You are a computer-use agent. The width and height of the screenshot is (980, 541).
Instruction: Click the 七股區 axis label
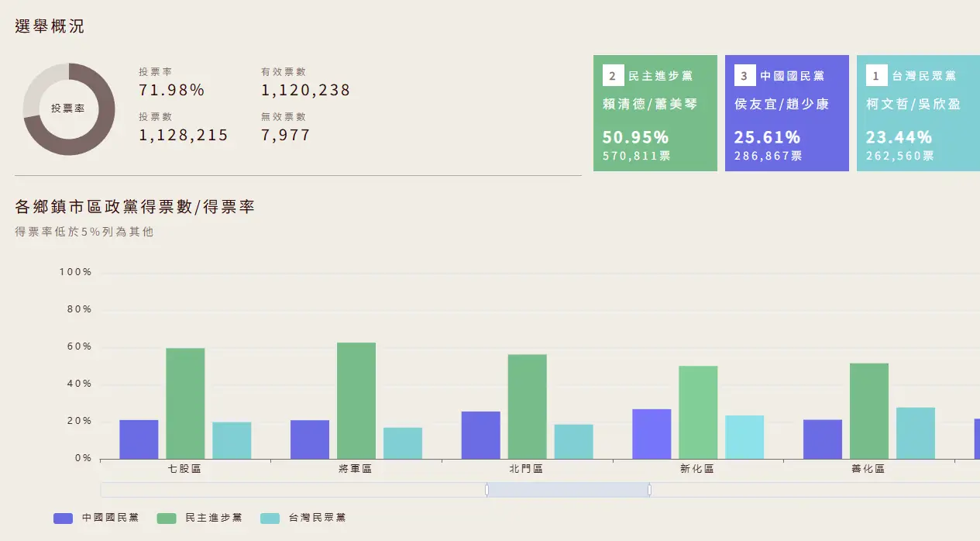pyautogui.click(x=185, y=470)
